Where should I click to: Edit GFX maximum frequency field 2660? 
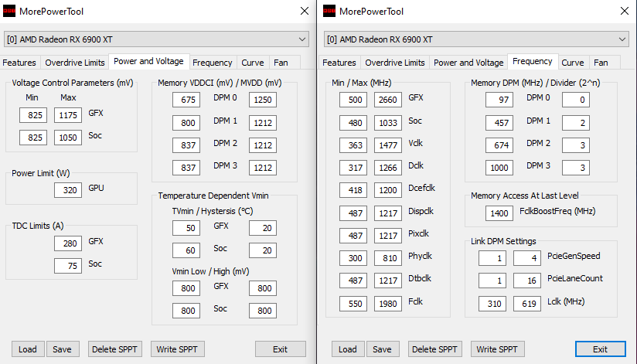point(388,100)
